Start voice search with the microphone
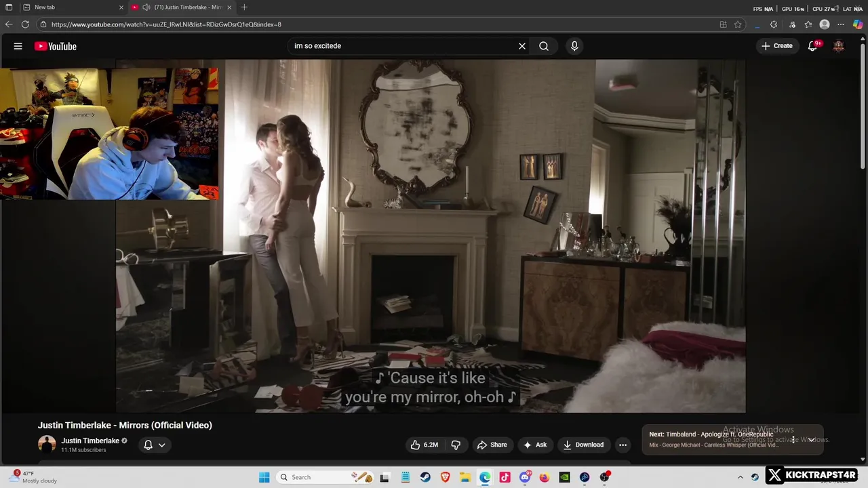The image size is (868, 488). tap(574, 46)
